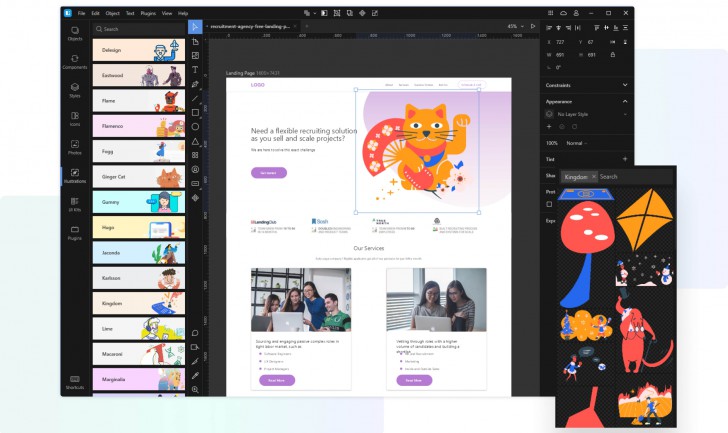Collapse the Appearance section
The height and width of the screenshot is (433, 728).
[625, 101]
